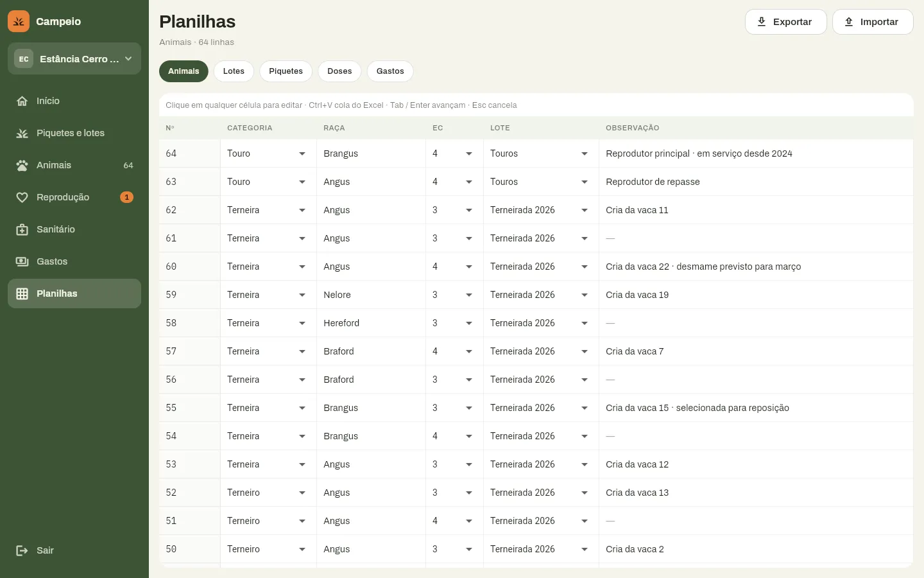Switch to the Lotes tab
Viewport: 924px width, 578px height.
click(x=234, y=71)
